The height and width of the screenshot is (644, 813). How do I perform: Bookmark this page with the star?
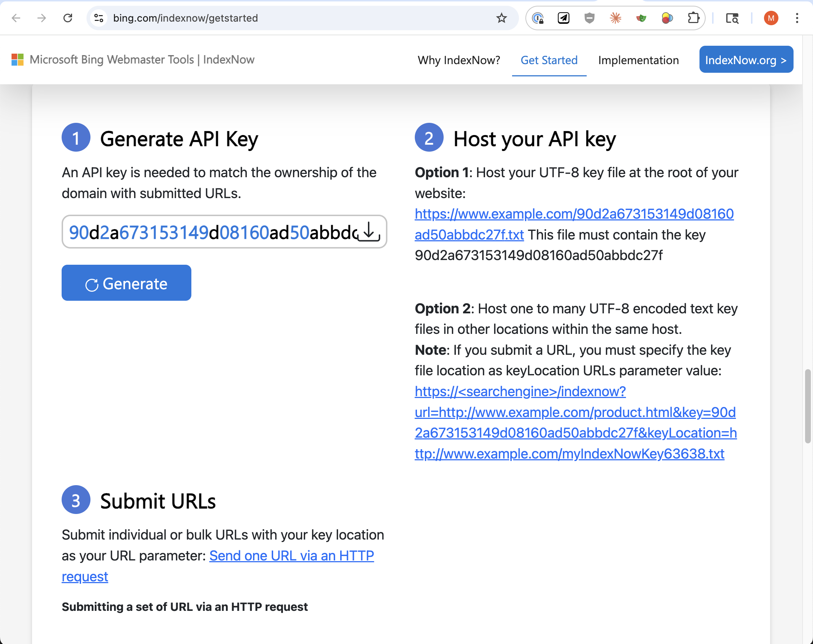pos(501,18)
